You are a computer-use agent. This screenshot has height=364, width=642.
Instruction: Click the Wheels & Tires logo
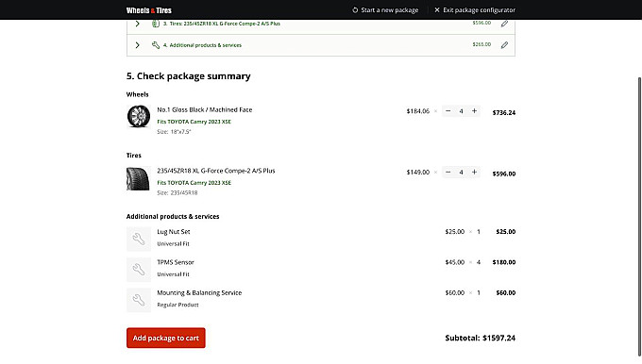click(149, 10)
